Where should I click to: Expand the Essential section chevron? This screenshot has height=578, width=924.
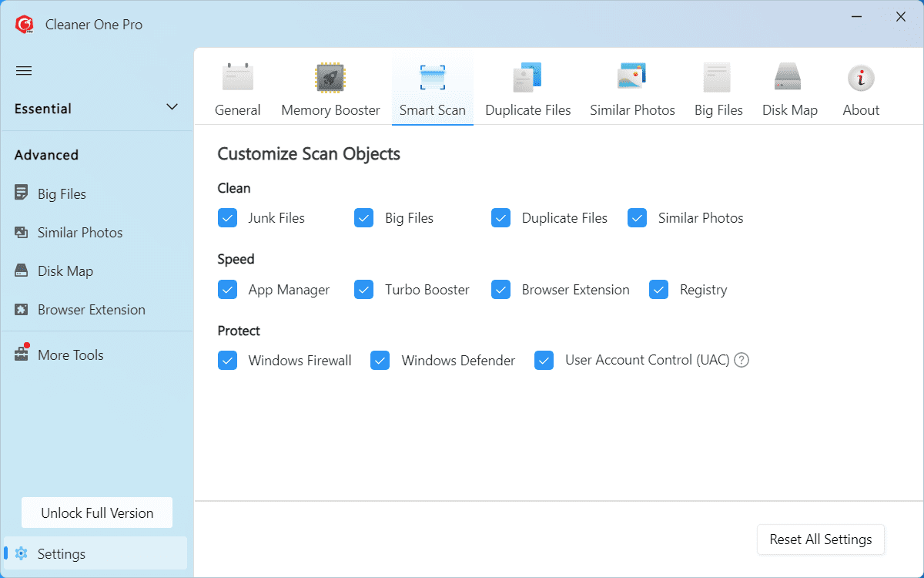coord(172,107)
